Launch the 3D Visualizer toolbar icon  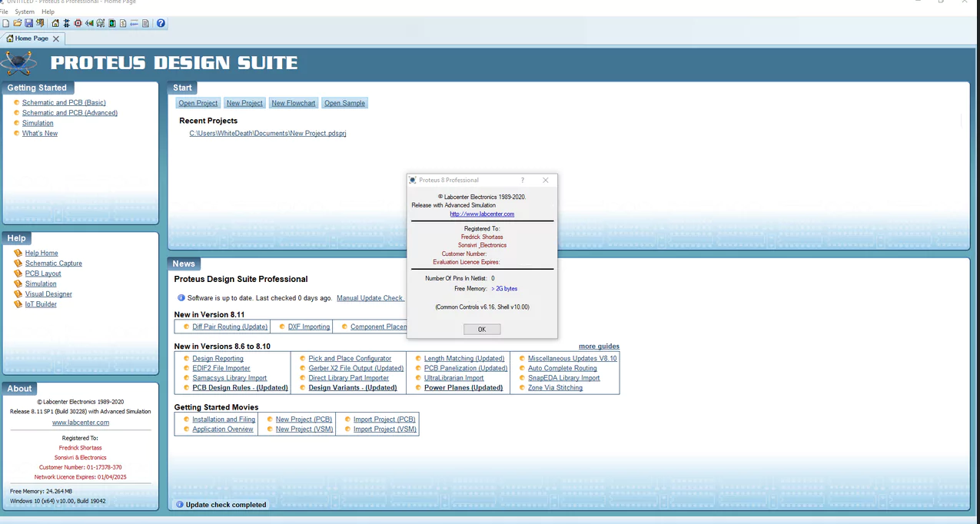click(89, 23)
